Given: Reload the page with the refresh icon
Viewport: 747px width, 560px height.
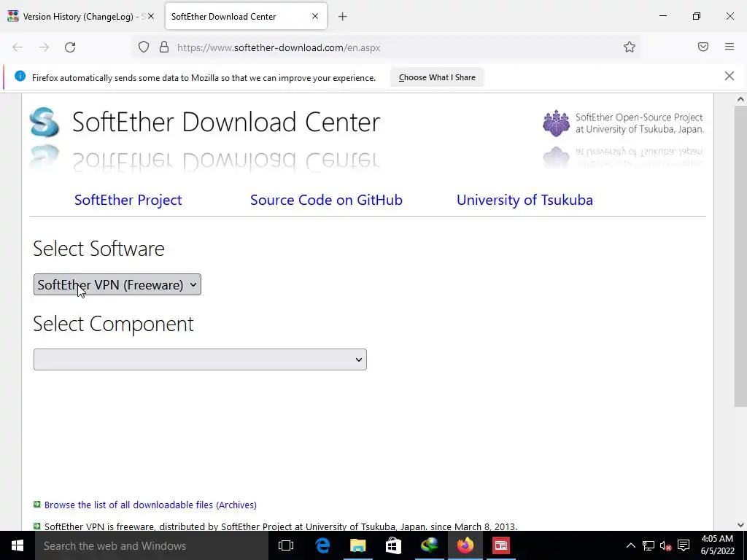Looking at the screenshot, I should click(70, 47).
